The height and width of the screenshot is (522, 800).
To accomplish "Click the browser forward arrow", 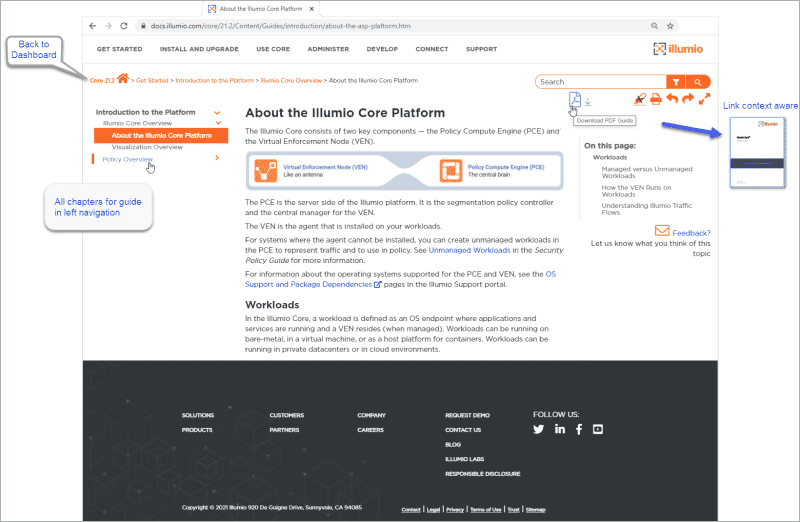I will (x=108, y=26).
